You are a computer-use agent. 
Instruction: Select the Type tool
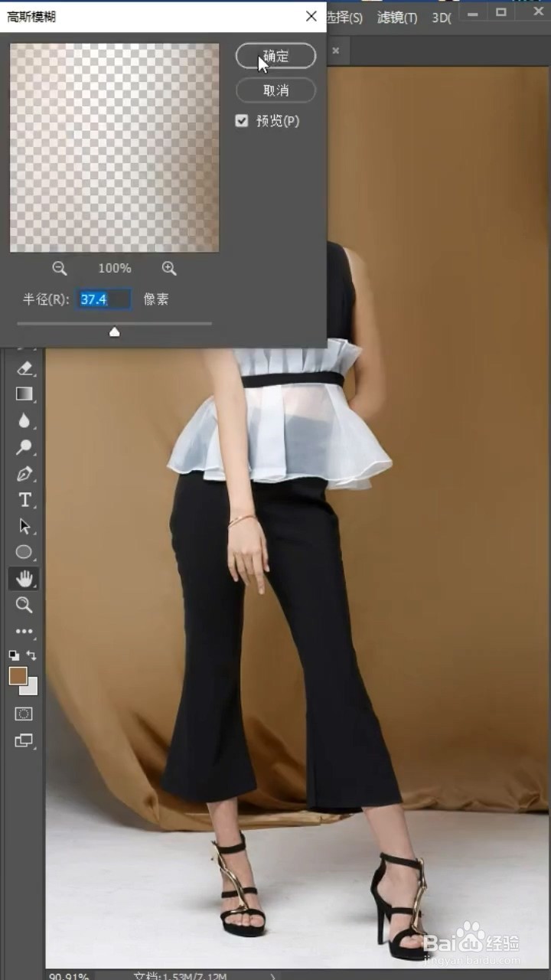[x=24, y=500]
